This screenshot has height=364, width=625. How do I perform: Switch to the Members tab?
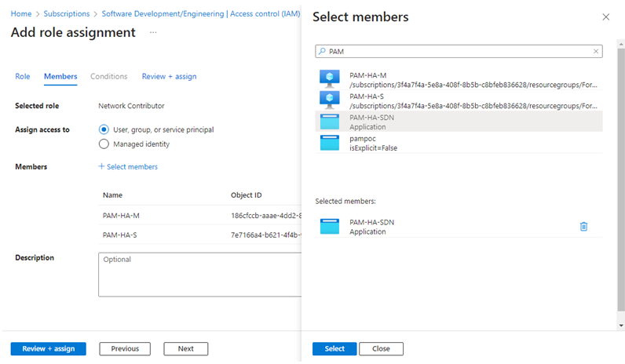pos(60,76)
